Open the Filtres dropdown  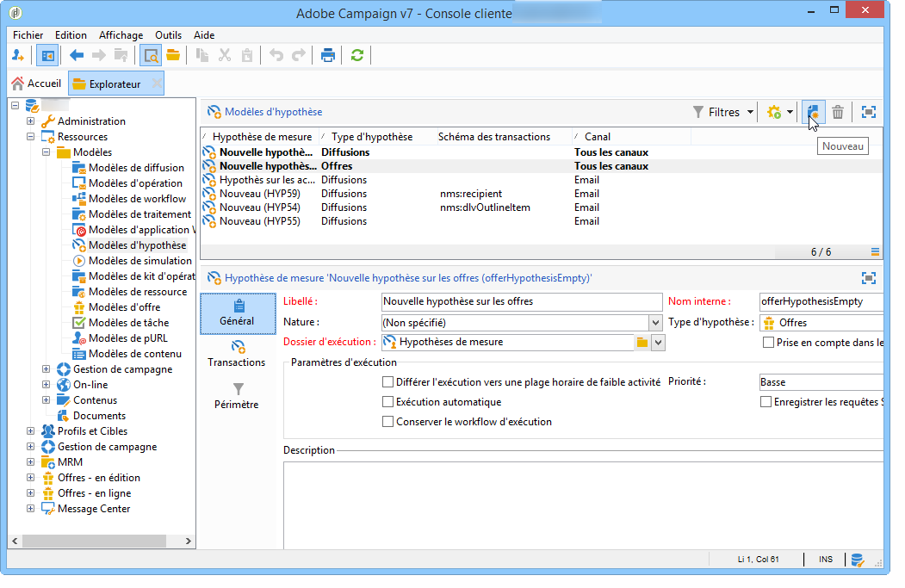[x=724, y=112]
